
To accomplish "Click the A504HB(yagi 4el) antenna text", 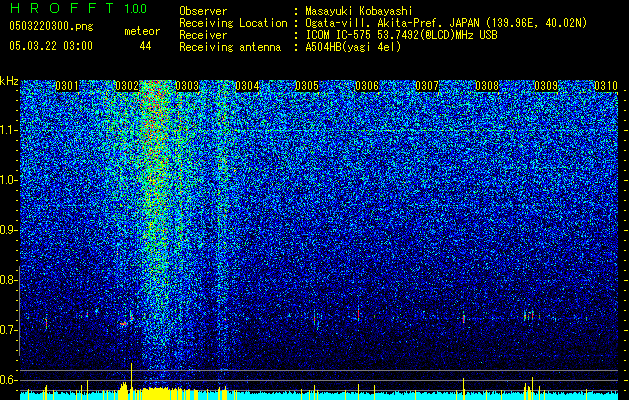I will click(353, 47).
